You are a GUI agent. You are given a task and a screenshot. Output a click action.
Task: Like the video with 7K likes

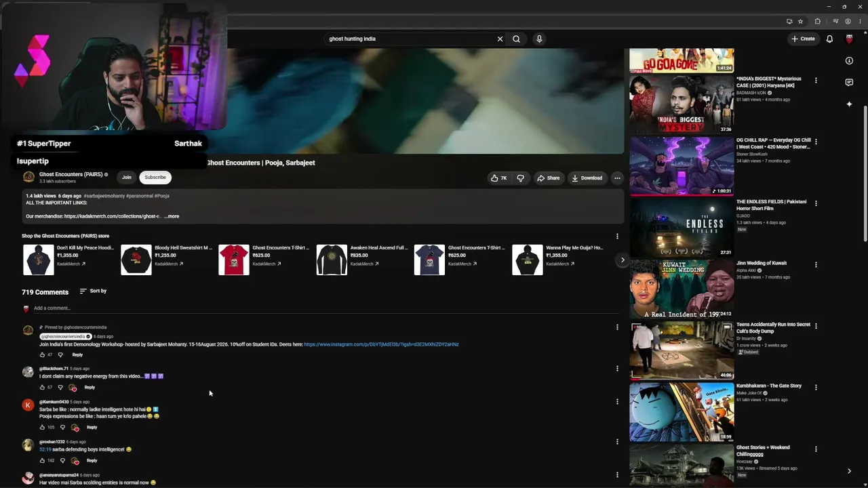[499, 178]
